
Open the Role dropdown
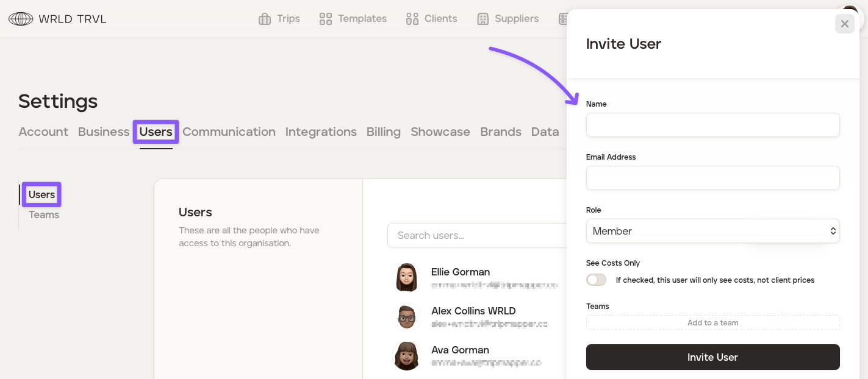pos(712,231)
